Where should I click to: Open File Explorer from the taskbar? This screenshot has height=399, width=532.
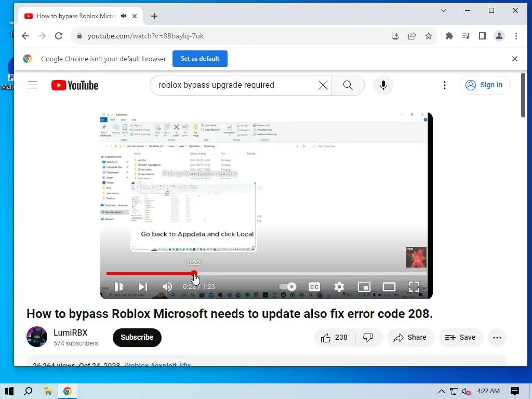pos(48,391)
